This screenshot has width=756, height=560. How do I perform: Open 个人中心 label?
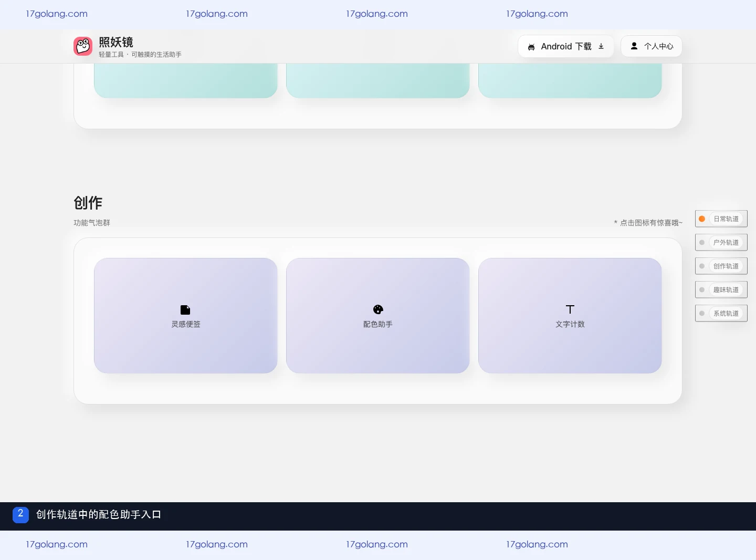659,46
